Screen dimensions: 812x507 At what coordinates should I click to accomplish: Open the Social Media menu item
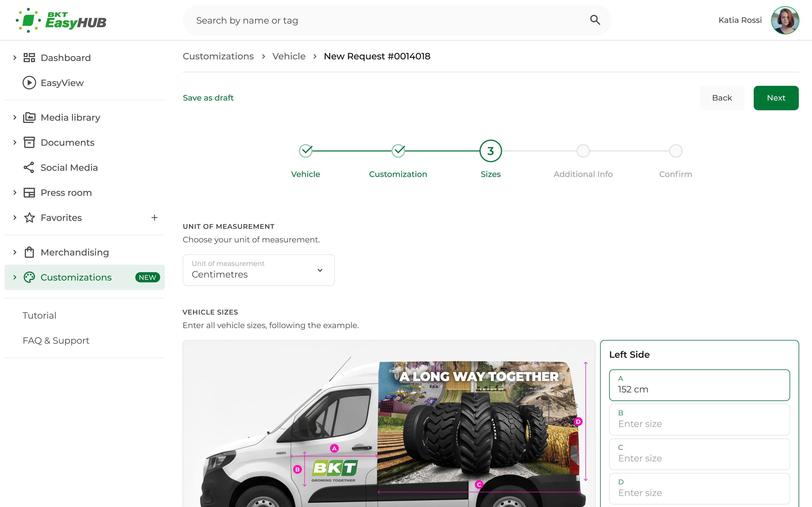(x=84, y=168)
